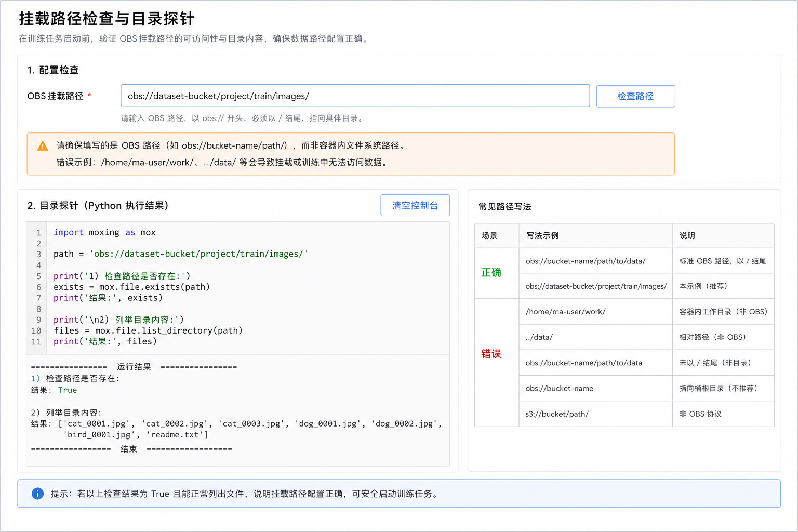The width and height of the screenshot is (798, 532).
Task: Click the 2) 列举目录内容 output line
Action: tap(66, 413)
